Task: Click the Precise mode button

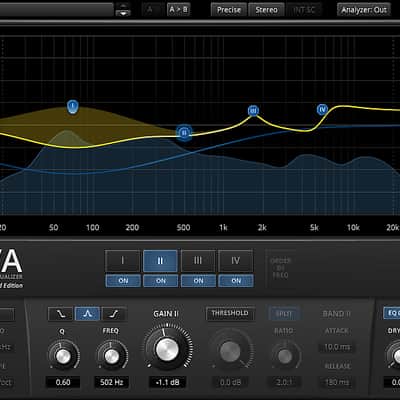Action: (229, 10)
